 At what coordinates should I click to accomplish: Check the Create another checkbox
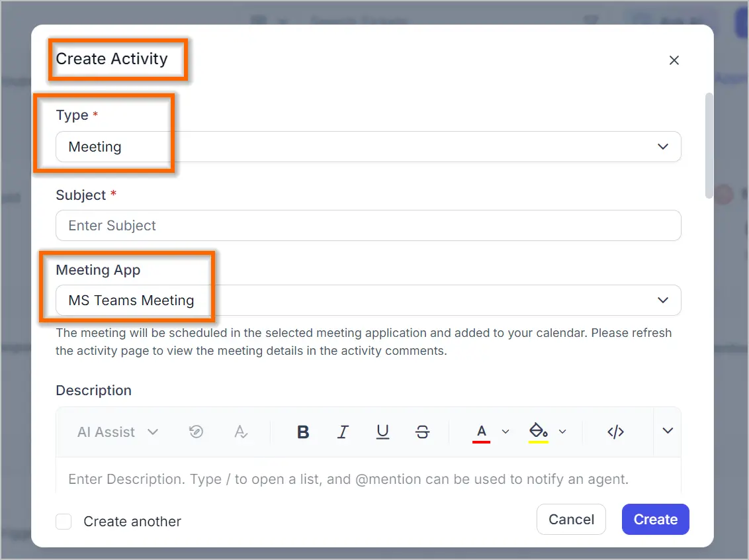pos(64,522)
